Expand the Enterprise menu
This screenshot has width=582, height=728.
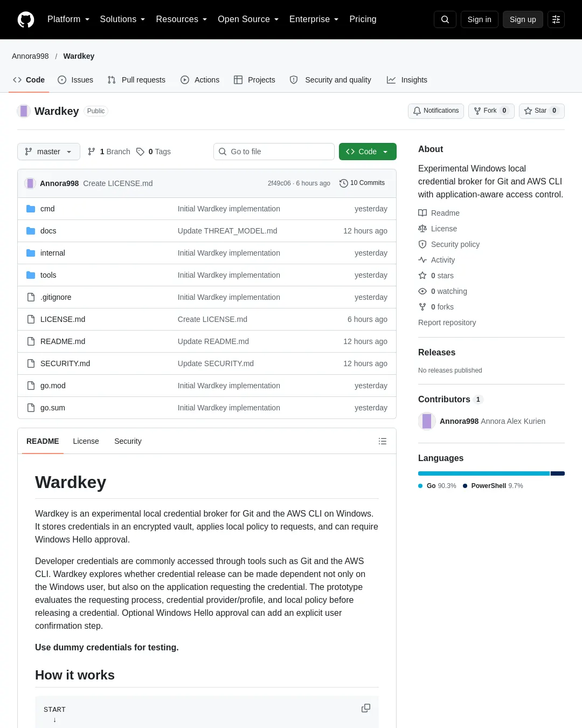click(x=314, y=19)
